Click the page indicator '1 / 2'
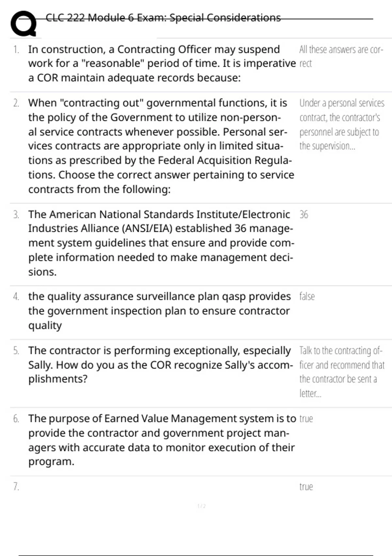The height and width of the screenshot is (556, 392). click(x=202, y=506)
